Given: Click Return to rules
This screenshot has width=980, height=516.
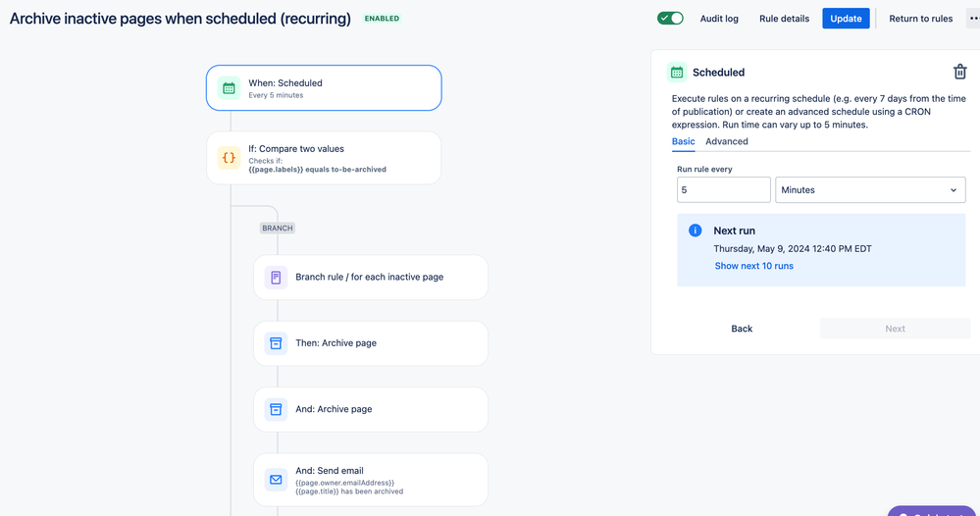Looking at the screenshot, I should coord(920,19).
